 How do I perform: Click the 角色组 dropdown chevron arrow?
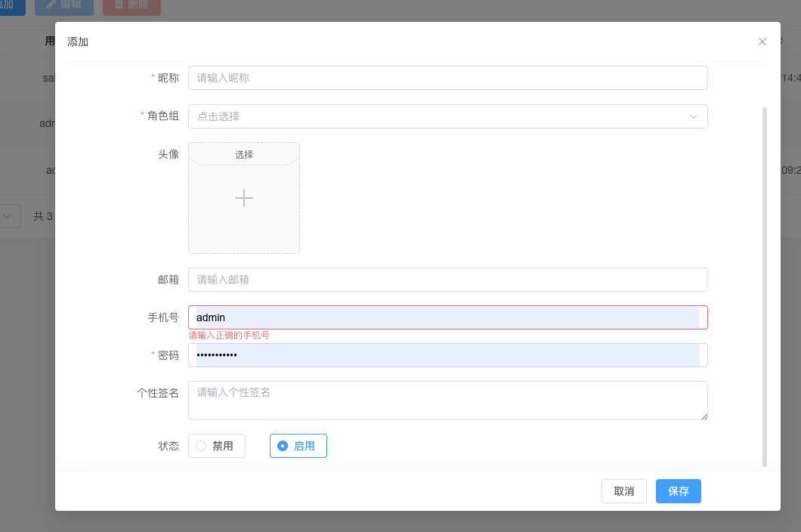click(x=693, y=116)
